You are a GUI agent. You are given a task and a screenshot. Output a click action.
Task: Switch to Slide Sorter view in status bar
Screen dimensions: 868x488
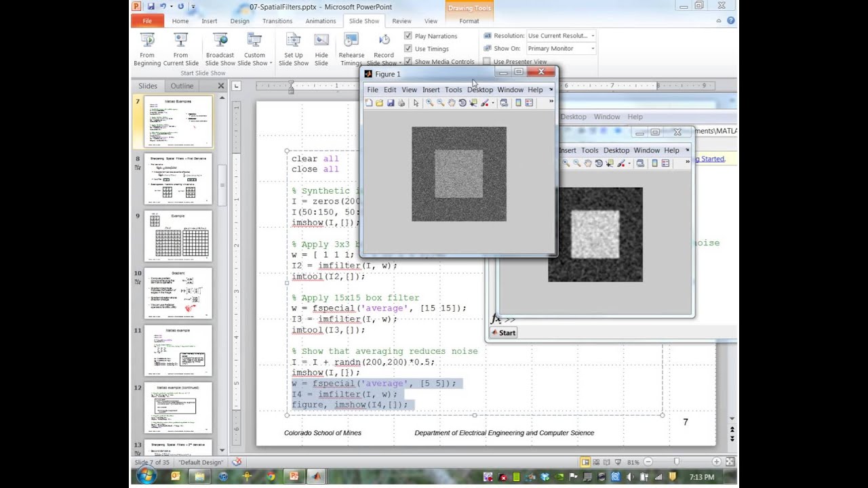click(x=597, y=462)
